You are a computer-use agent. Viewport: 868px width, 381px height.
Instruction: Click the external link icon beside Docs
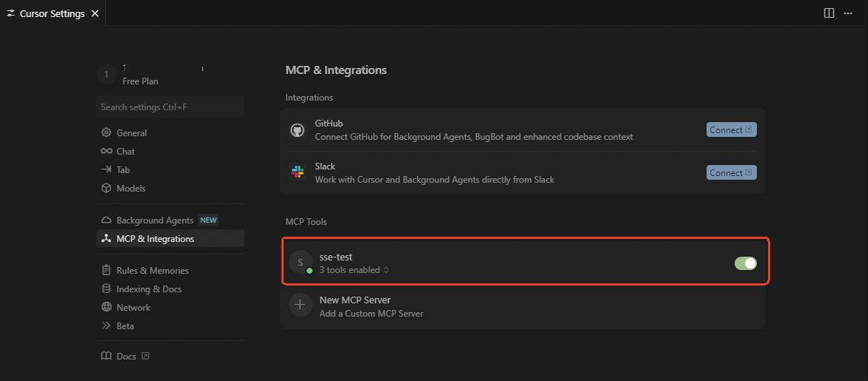pyautogui.click(x=146, y=356)
